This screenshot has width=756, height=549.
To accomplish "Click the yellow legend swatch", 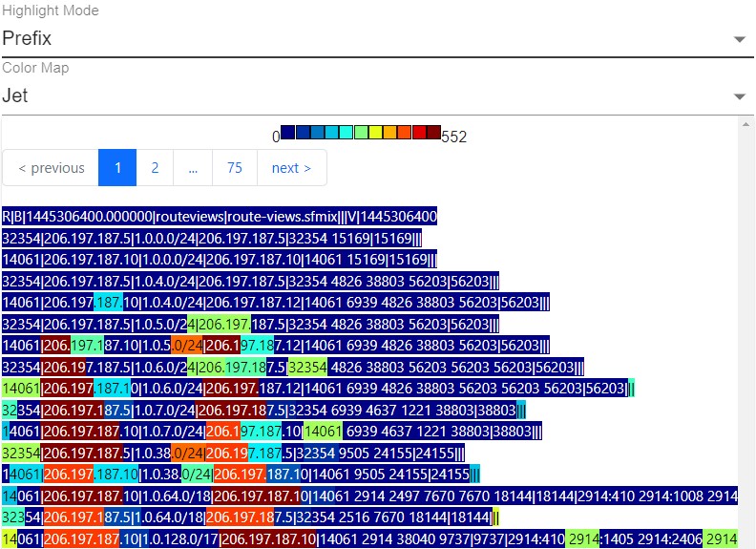I will coord(375,132).
